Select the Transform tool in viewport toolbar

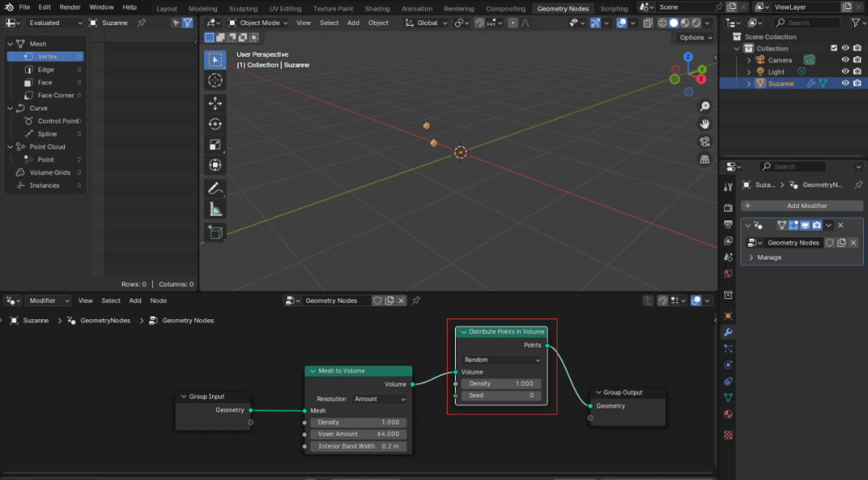point(215,165)
